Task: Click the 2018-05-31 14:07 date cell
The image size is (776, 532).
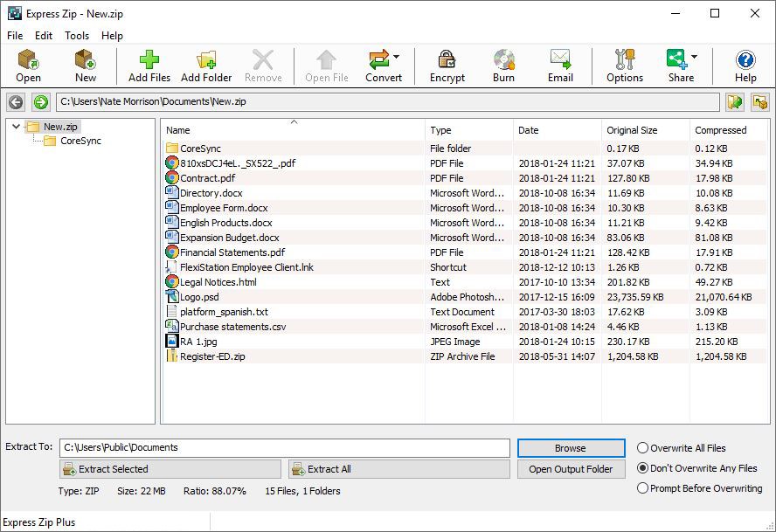Action: [557, 356]
